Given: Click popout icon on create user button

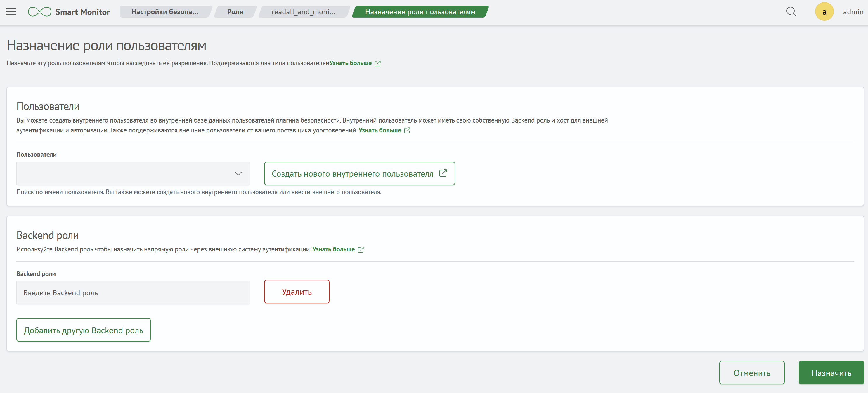Looking at the screenshot, I should coord(443,173).
